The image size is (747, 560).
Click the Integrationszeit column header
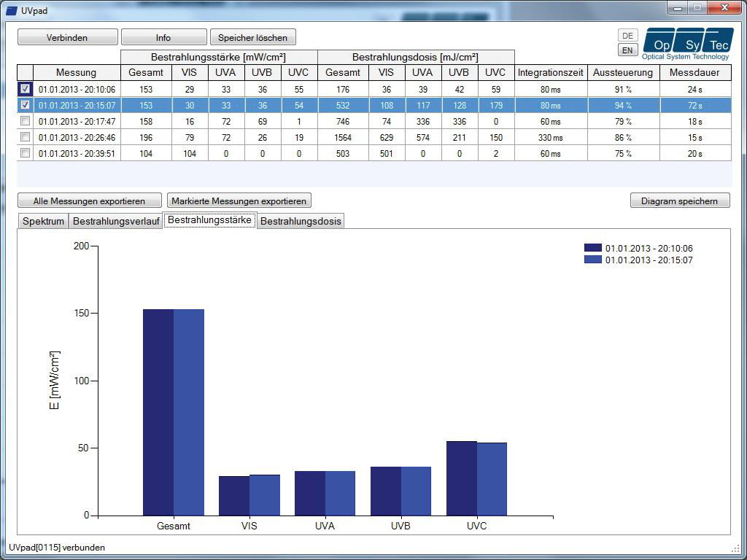tap(551, 72)
